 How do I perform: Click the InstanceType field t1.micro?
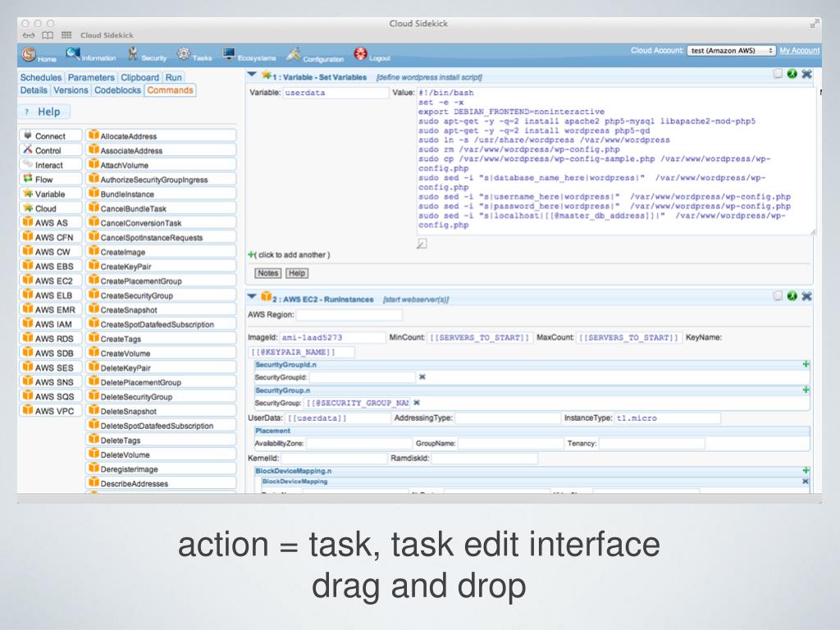click(x=668, y=418)
